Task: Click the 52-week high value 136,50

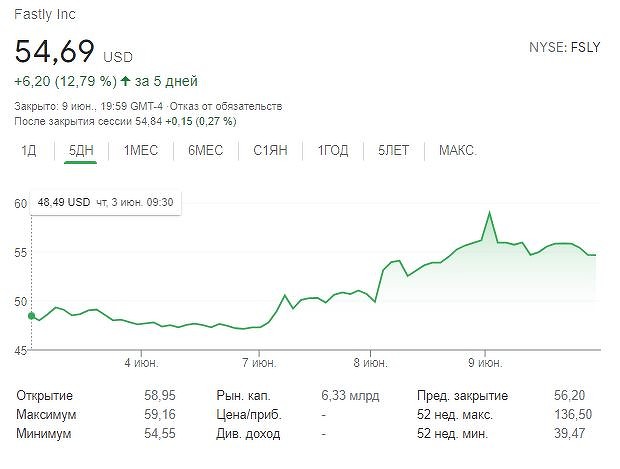Action: pos(573,414)
